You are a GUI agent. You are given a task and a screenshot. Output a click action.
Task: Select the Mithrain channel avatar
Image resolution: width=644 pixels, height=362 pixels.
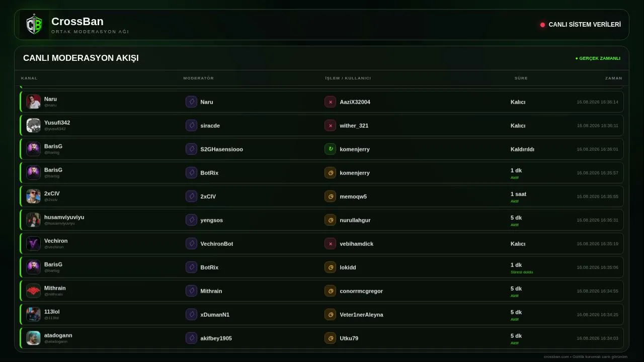tap(33, 291)
